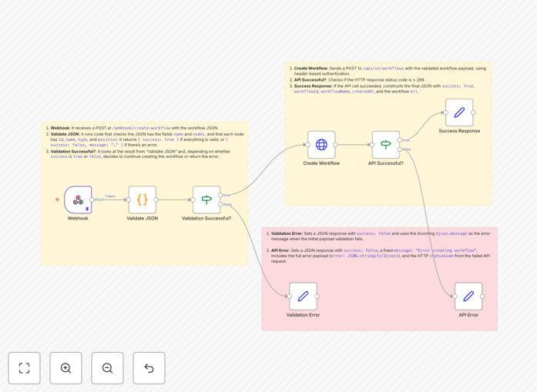Click '/api/v1/workflows' text in sticky note
Viewport: 537px width, 392px height.
383,68
